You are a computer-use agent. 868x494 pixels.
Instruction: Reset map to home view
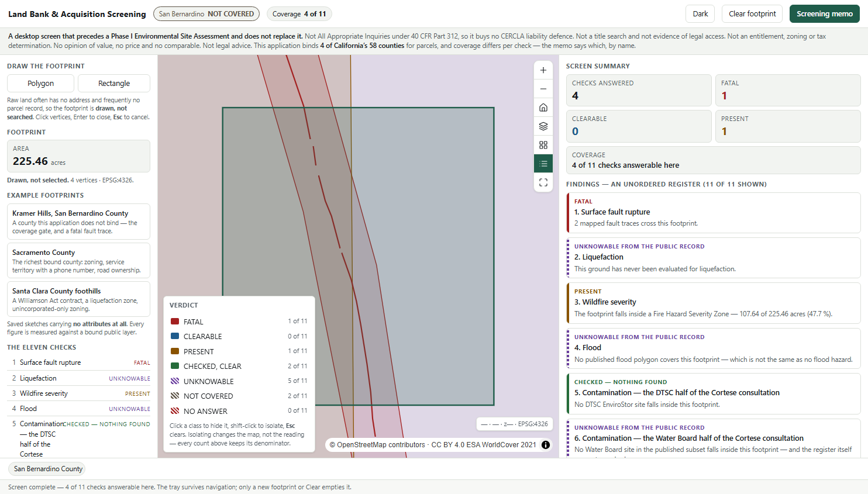click(543, 108)
